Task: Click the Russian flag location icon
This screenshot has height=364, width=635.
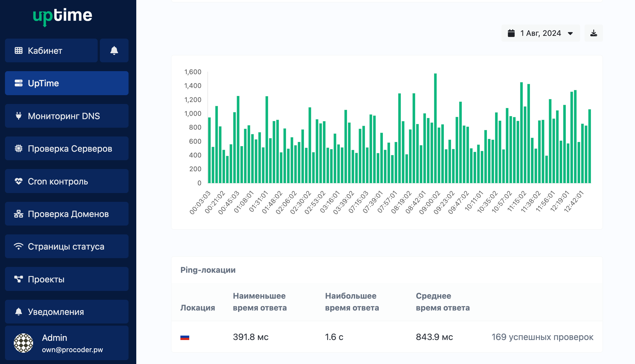Action: pos(185,337)
